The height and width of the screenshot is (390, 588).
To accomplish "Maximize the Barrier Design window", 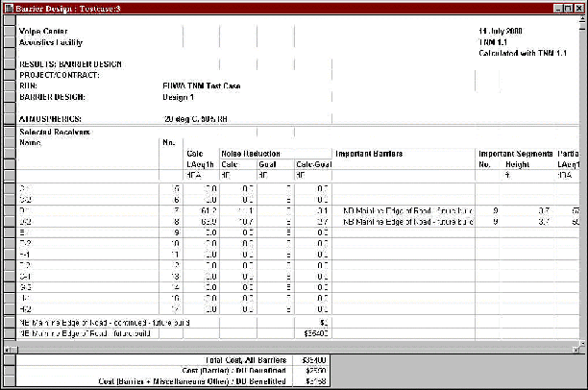I will (568, 9).
